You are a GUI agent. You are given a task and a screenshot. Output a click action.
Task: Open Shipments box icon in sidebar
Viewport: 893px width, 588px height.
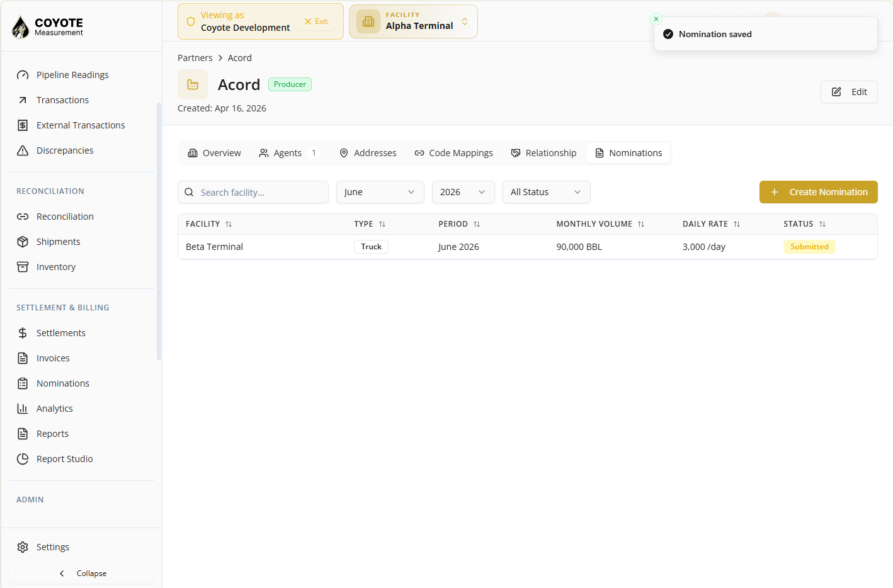(23, 242)
